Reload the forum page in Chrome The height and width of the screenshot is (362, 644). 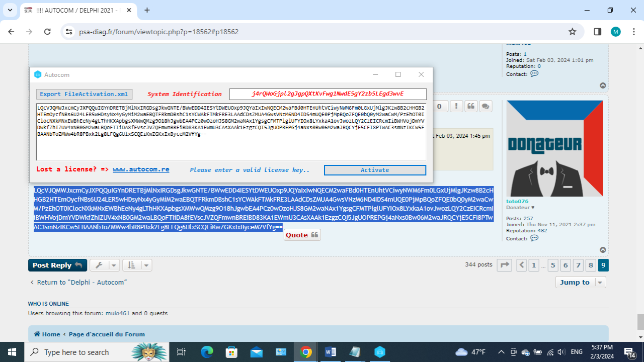point(47,32)
